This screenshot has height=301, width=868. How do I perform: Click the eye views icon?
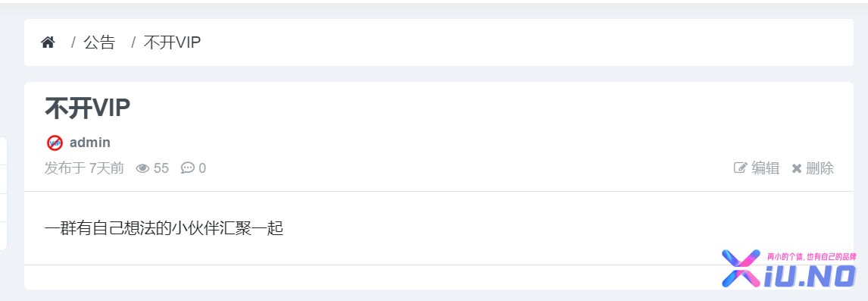coord(143,168)
